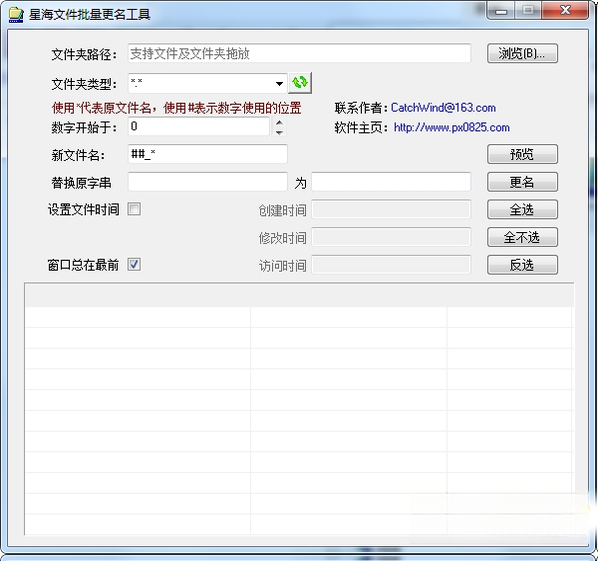
Task: Click the app folder icon in title bar
Action: tap(16, 15)
